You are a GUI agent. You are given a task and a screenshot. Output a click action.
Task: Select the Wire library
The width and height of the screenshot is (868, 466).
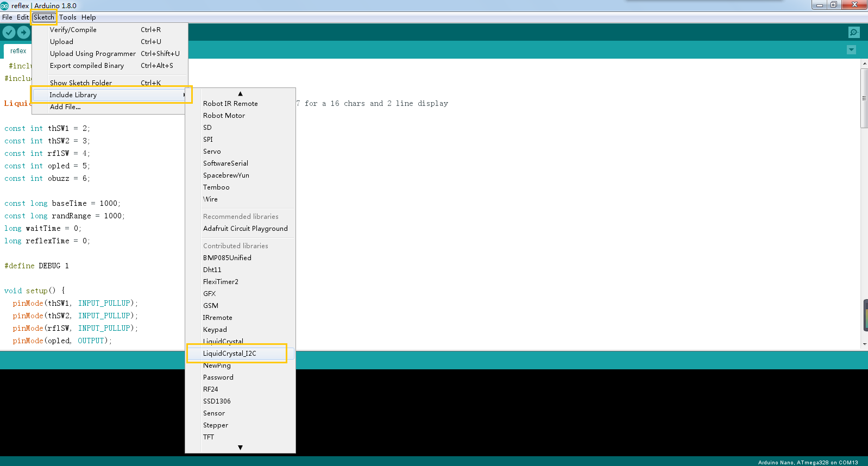[x=240, y=199]
